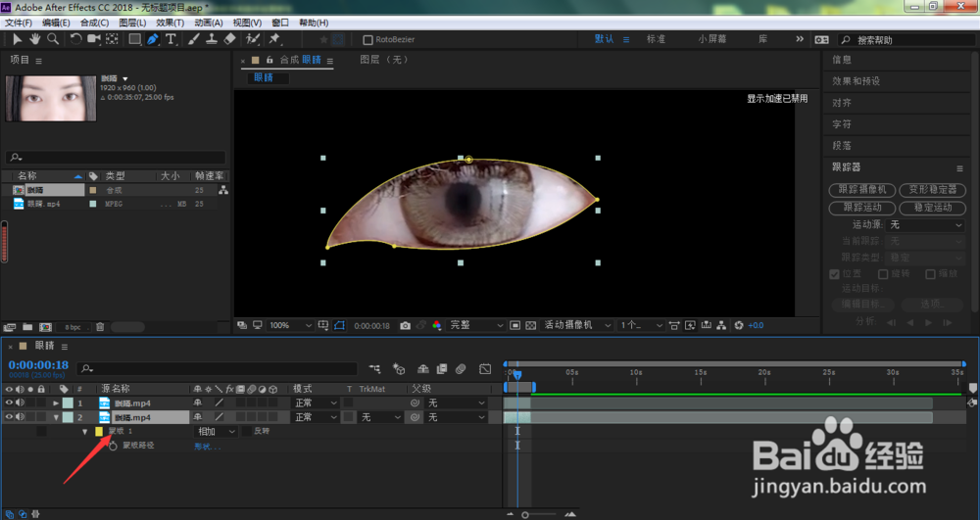This screenshot has width=980, height=520.
Task: Hide layer 1 with its eye toggle
Action: 9,402
